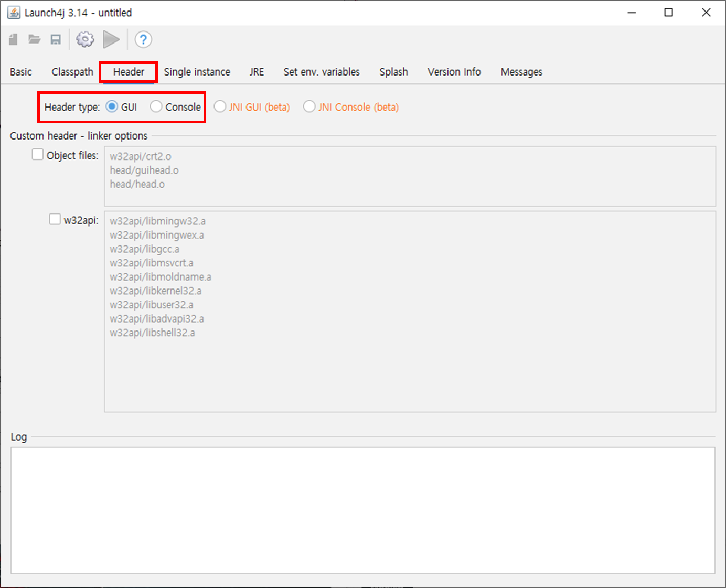Click the w32api/libmingwex.a line
This screenshot has height=588, width=726.
click(x=157, y=235)
